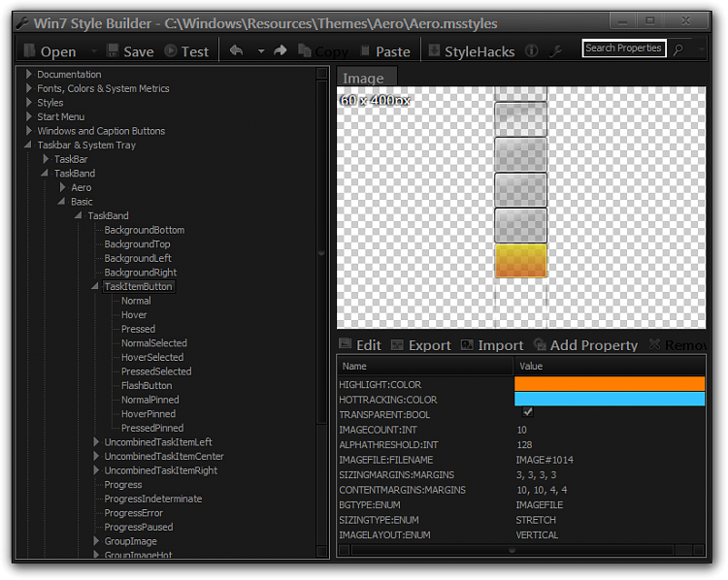This screenshot has height=580, width=728.
Task: Click the Search Properties input field
Action: point(623,48)
